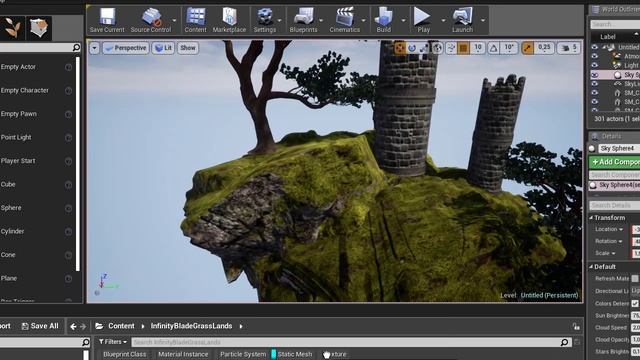Open Source Control from the toolbar

151,20
